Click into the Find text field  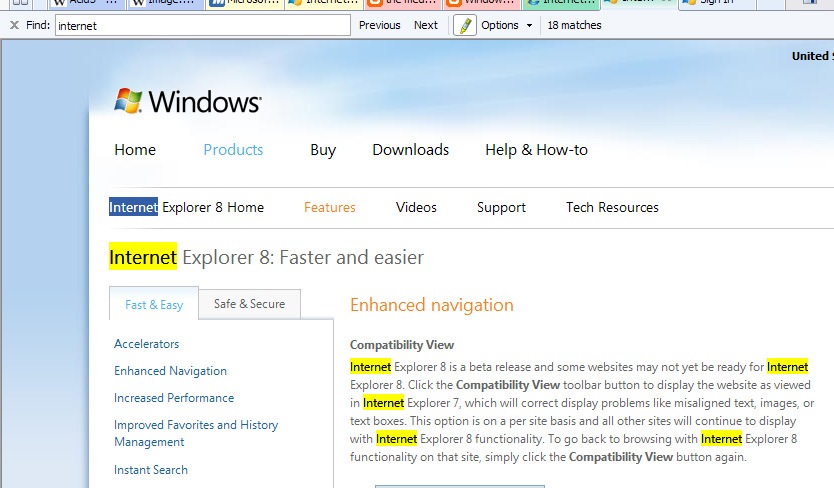click(x=203, y=25)
